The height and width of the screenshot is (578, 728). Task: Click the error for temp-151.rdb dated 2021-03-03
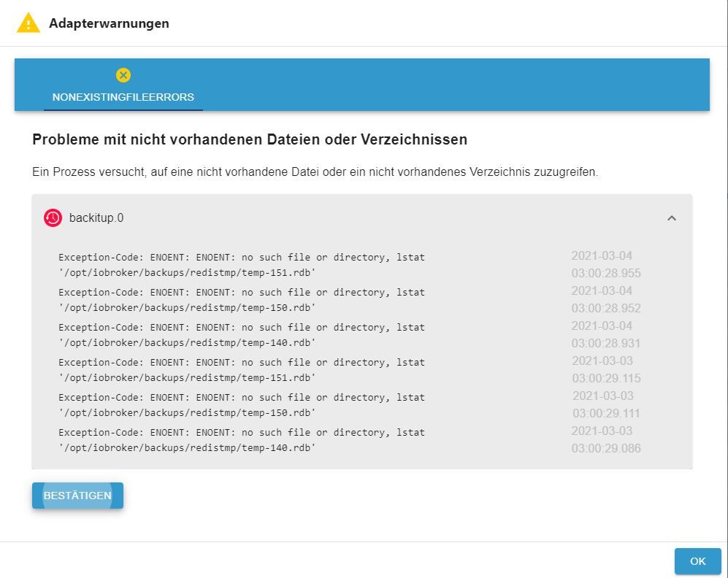click(x=242, y=370)
